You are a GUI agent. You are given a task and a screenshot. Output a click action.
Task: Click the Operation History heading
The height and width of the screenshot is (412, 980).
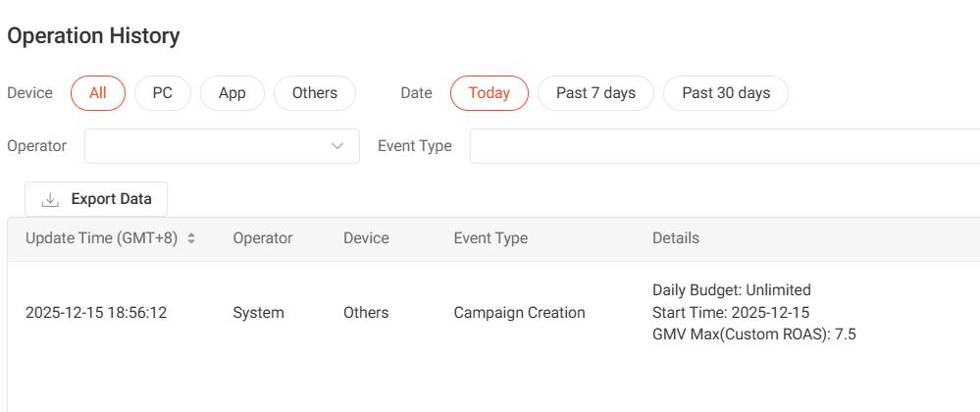(93, 36)
